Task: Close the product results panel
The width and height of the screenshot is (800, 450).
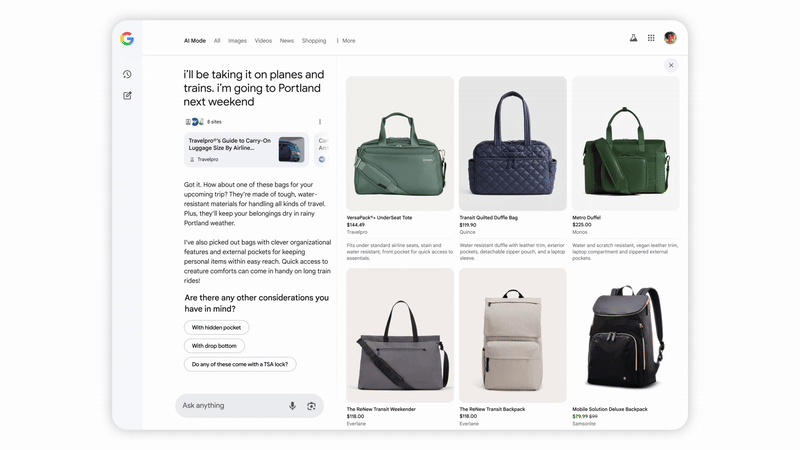Action: [x=671, y=65]
